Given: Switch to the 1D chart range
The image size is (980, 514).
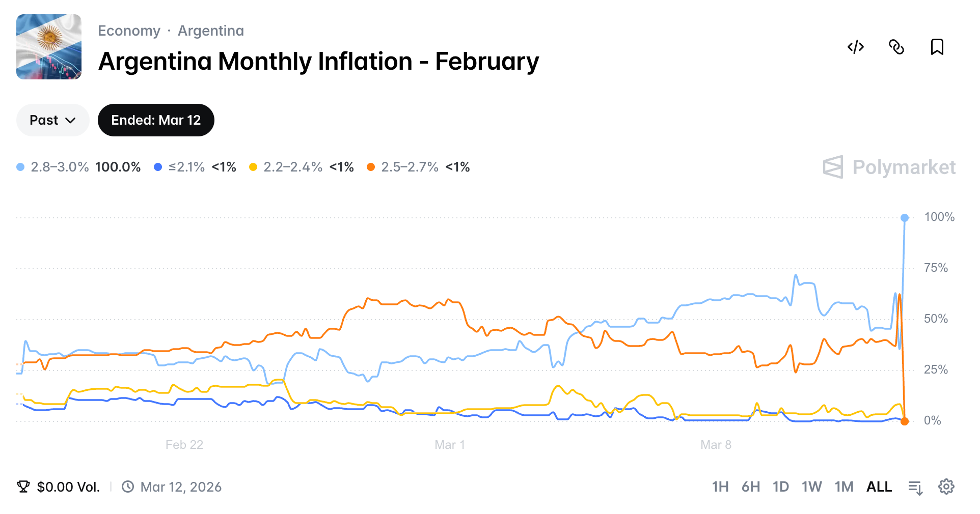Looking at the screenshot, I should [780, 487].
